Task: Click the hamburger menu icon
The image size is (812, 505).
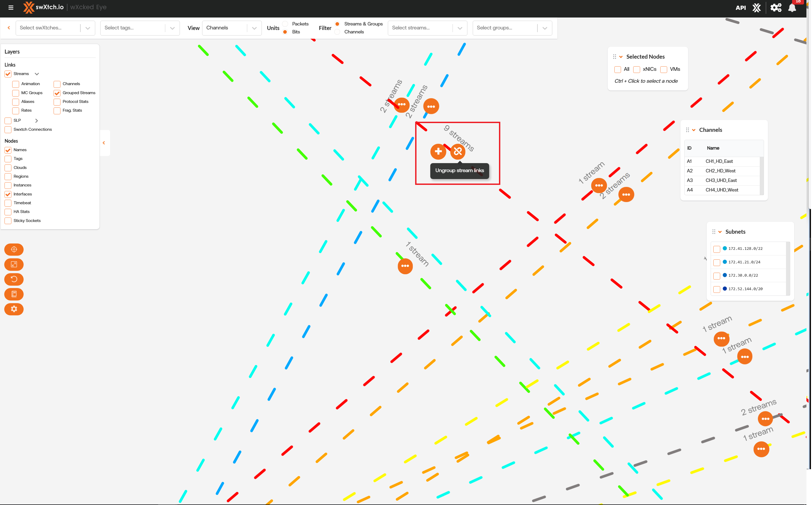Action: 11,7
